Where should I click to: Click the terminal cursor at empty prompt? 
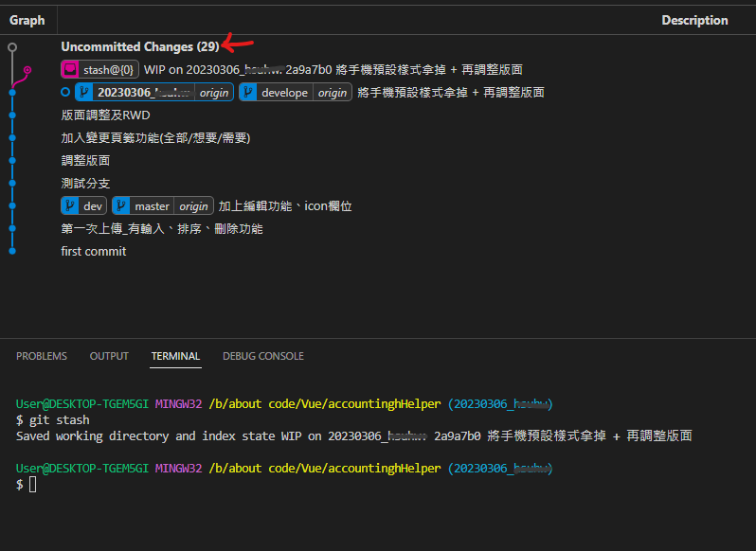tap(33, 485)
